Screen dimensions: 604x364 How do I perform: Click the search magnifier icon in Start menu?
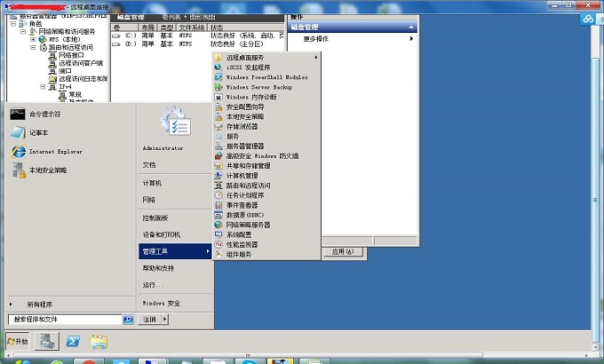click(x=128, y=319)
